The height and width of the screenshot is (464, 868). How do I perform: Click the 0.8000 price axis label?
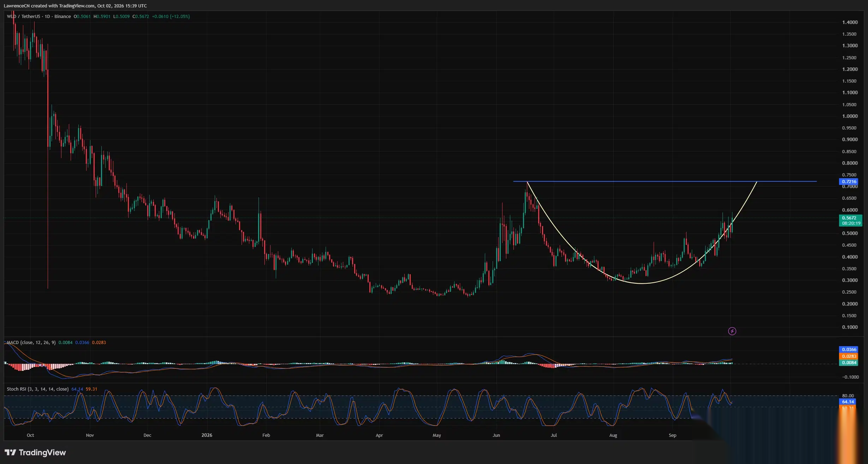[850, 163]
